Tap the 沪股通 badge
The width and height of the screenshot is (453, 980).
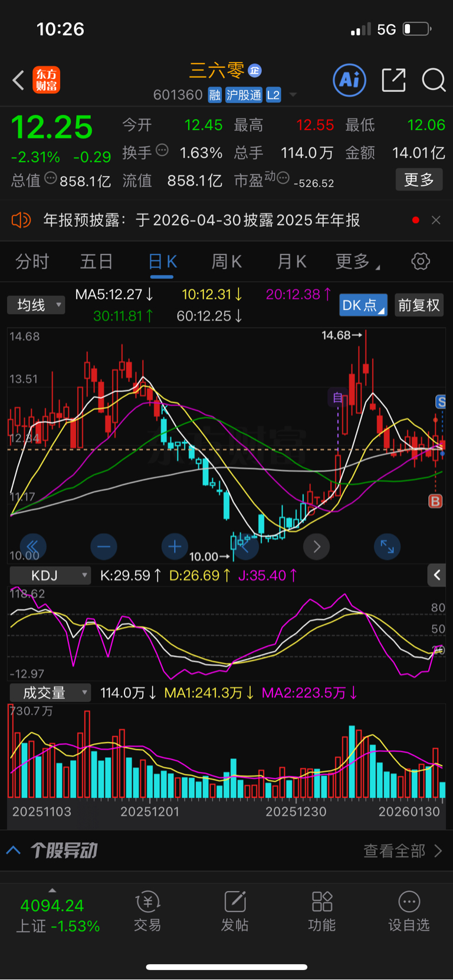(244, 95)
